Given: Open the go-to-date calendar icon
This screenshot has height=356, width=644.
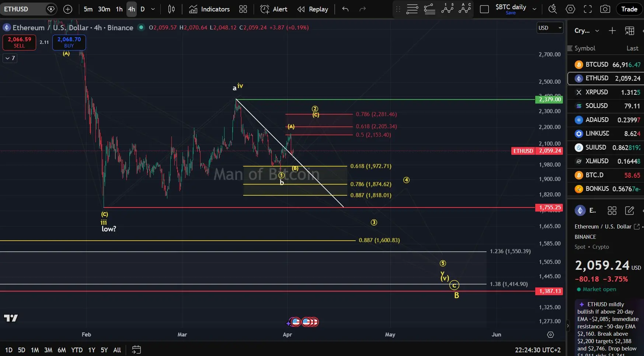Looking at the screenshot, I should pos(136,350).
